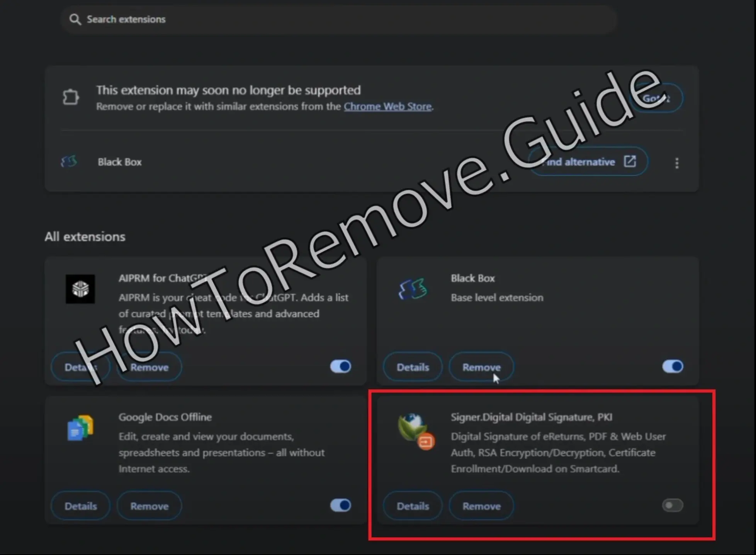Click the external link icon in Find alternative
The height and width of the screenshot is (555, 756).
[x=630, y=161]
